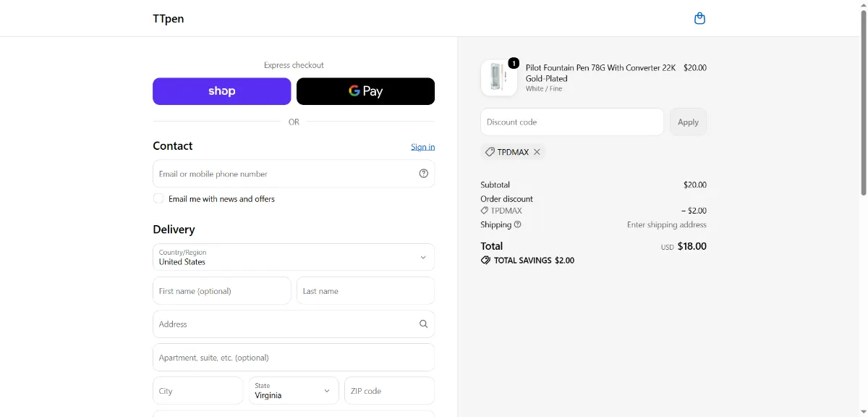Click the − $2.00 discount amount
This screenshot has height=417, width=868.
click(694, 211)
